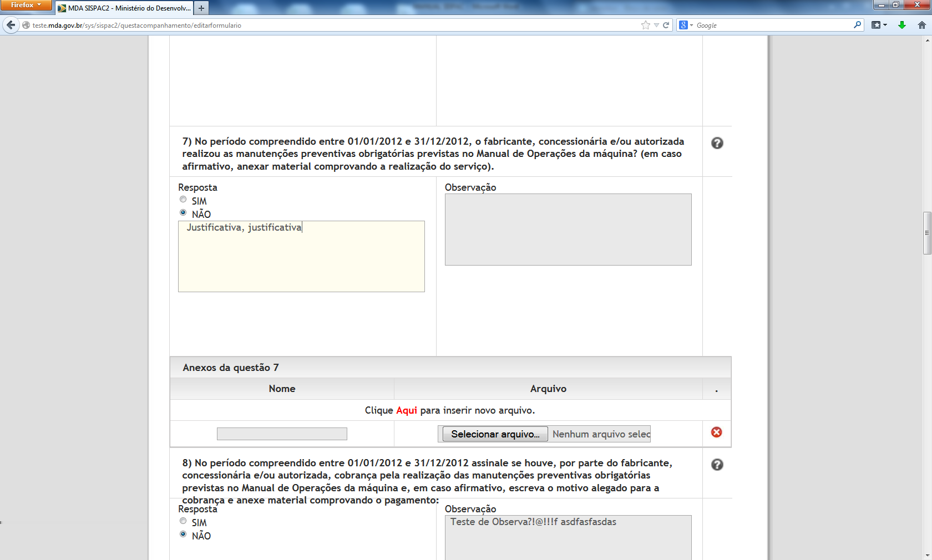Select NÃO for question 7
Viewport: 932px width, 560px height.
(x=183, y=213)
